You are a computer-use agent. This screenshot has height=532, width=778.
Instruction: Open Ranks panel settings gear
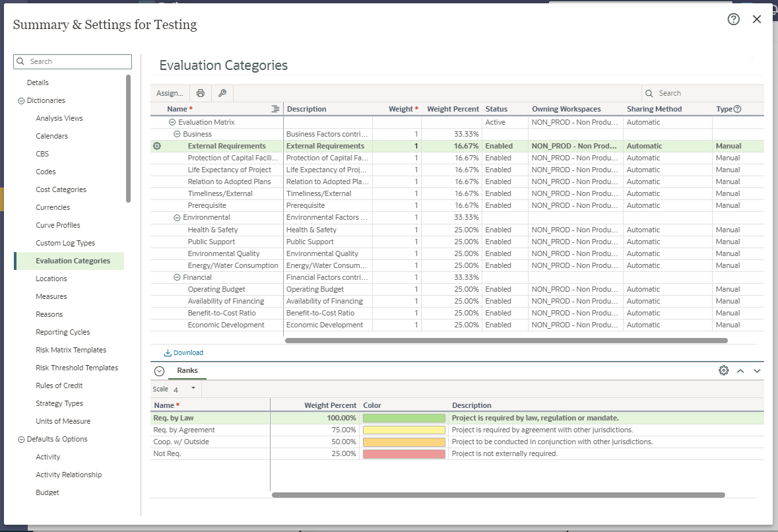click(x=723, y=371)
